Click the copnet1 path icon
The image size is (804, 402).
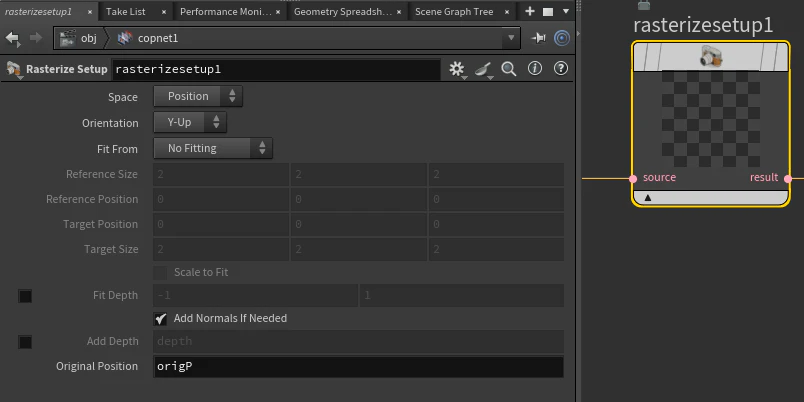(x=125, y=38)
